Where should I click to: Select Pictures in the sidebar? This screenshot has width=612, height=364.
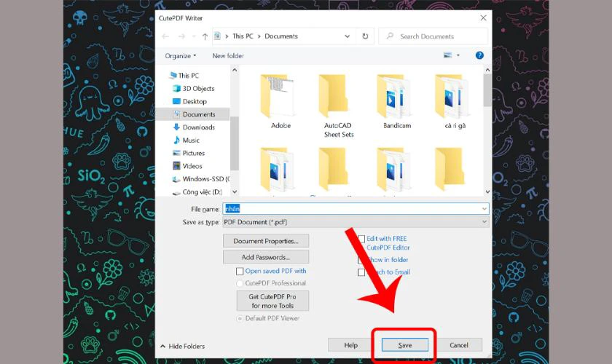click(x=189, y=153)
